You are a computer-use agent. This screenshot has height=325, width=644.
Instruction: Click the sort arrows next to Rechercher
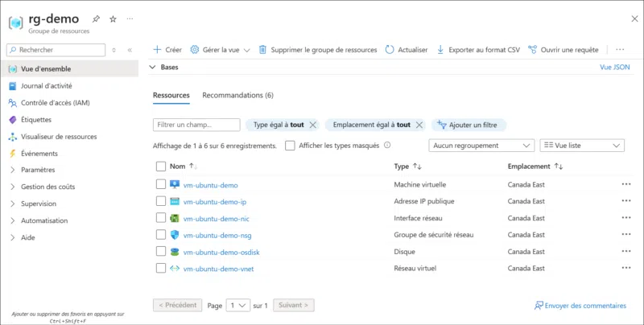(114, 50)
